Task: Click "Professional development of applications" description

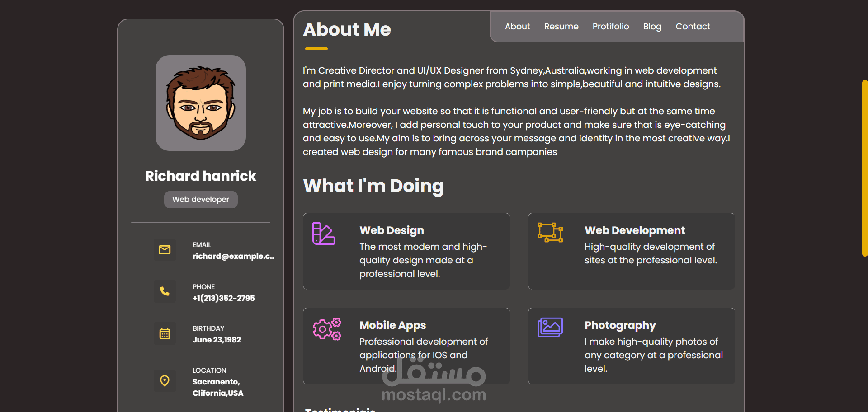Action: click(x=424, y=355)
